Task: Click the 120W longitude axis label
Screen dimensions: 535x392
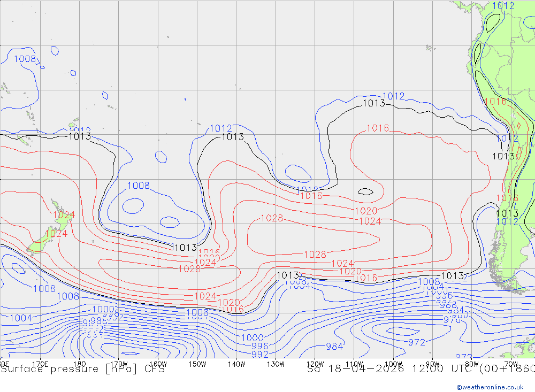Action: click(x=315, y=364)
